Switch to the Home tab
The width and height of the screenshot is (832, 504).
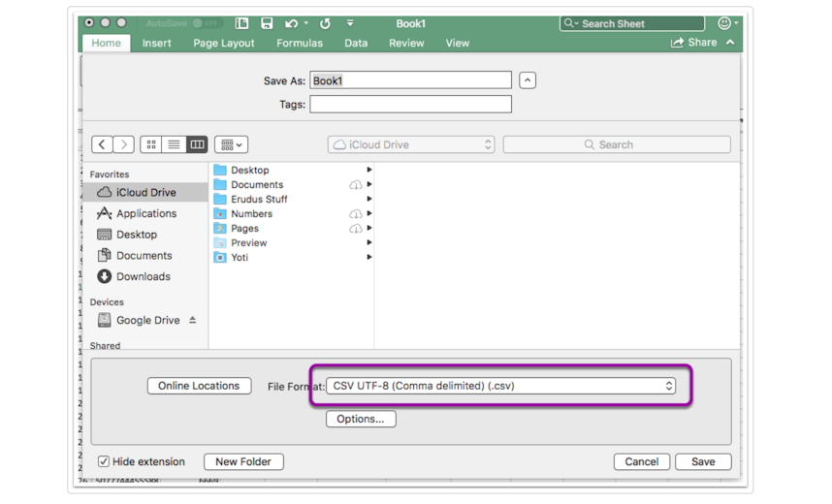tap(106, 43)
